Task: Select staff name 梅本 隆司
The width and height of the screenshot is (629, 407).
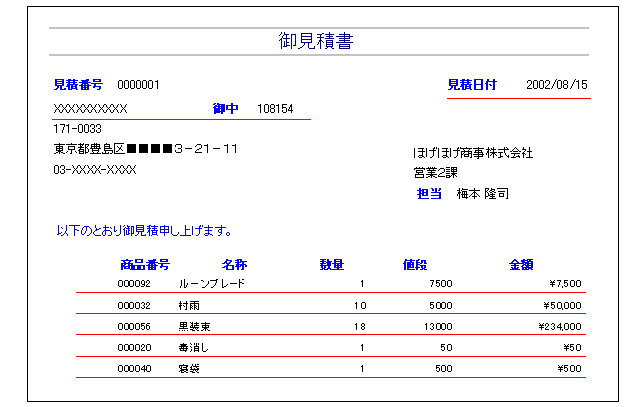Action: (483, 194)
